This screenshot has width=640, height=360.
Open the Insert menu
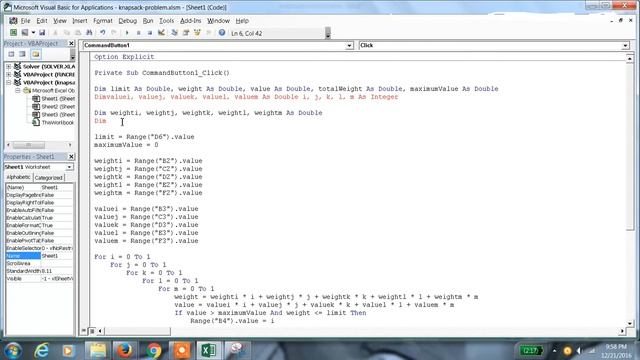[80, 21]
